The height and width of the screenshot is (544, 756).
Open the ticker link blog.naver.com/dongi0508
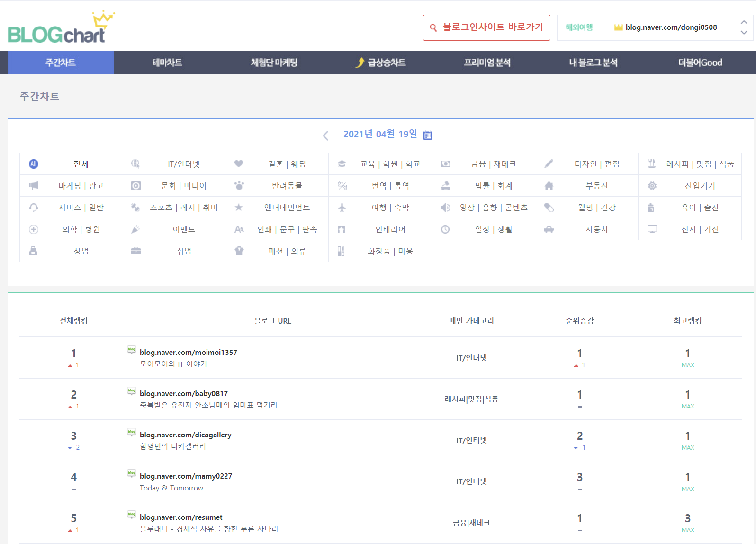671,27
